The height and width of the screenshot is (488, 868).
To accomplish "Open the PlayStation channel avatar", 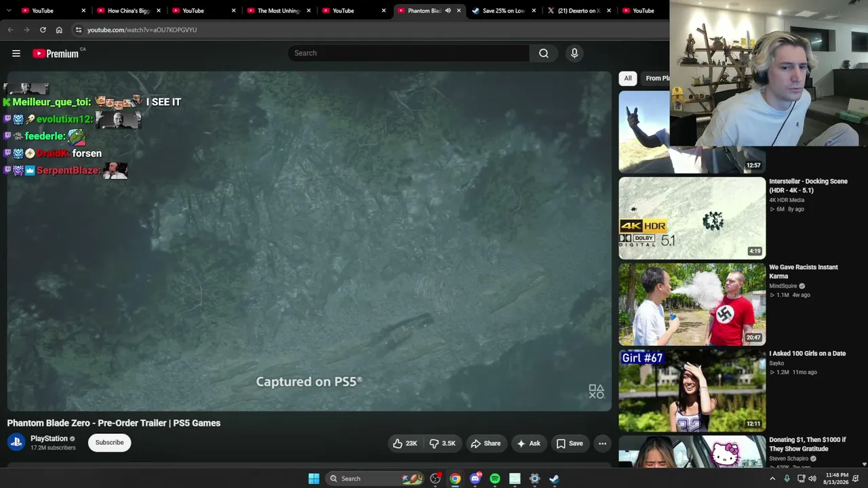I will tap(16, 443).
